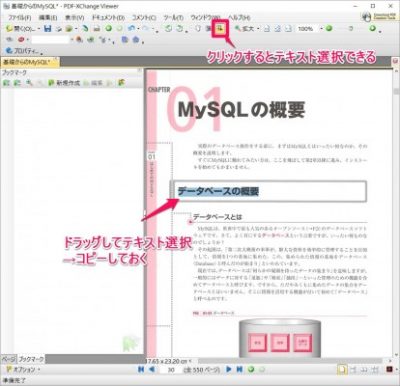Screen dimensions: 400x386
Task: Click the Download PDF Creation Tools banner
Action: (379, 16)
